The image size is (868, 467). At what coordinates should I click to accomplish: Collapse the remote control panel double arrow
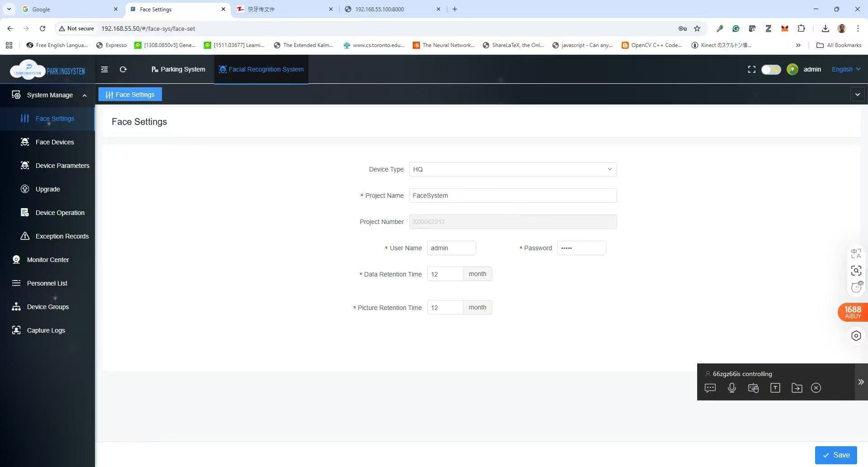pyautogui.click(x=861, y=382)
